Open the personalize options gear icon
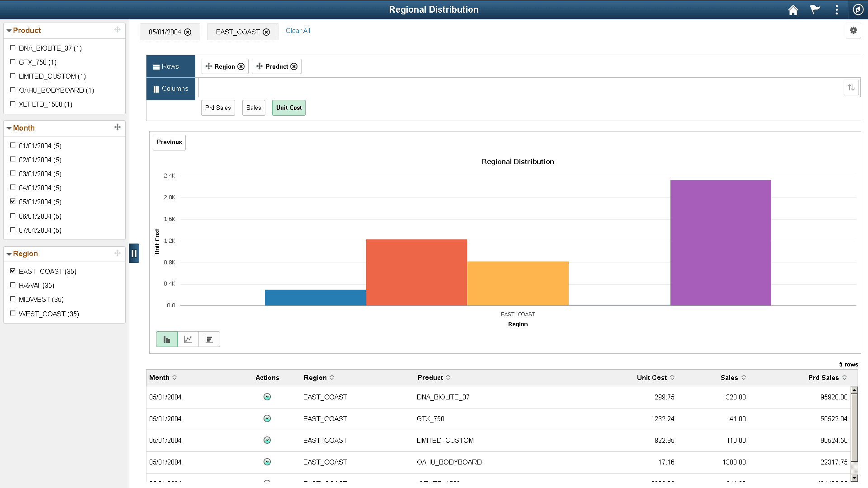Image resolution: width=868 pixels, height=488 pixels. (854, 30)
